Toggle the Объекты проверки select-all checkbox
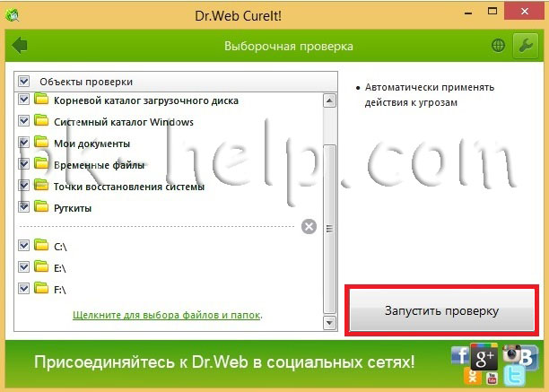Screen dimensions: 549x392 (24, 82)
